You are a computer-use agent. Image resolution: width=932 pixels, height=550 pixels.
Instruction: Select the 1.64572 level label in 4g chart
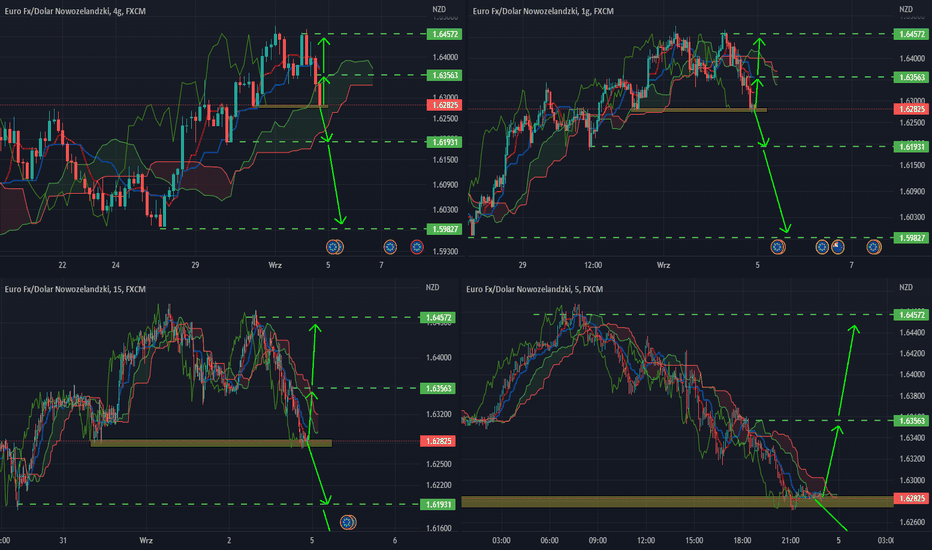444,34
